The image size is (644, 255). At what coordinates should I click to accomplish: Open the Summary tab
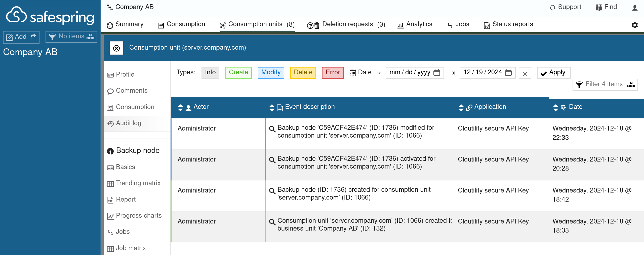point(125,24)
